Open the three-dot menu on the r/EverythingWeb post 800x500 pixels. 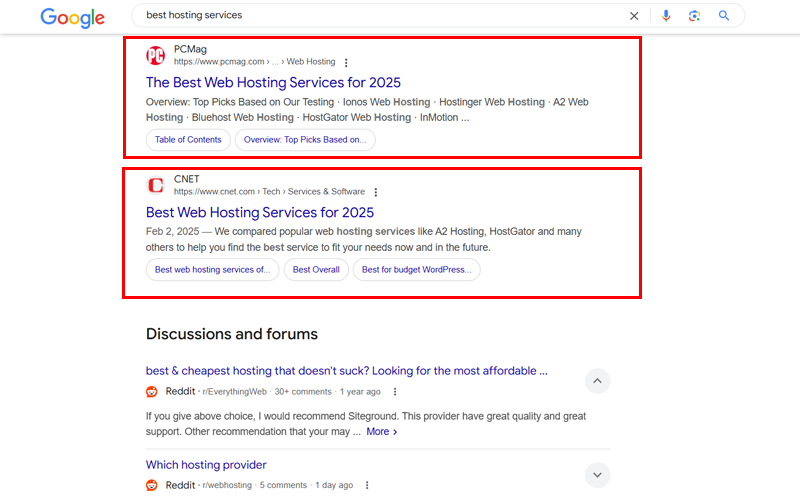click(x=394, y=391)
